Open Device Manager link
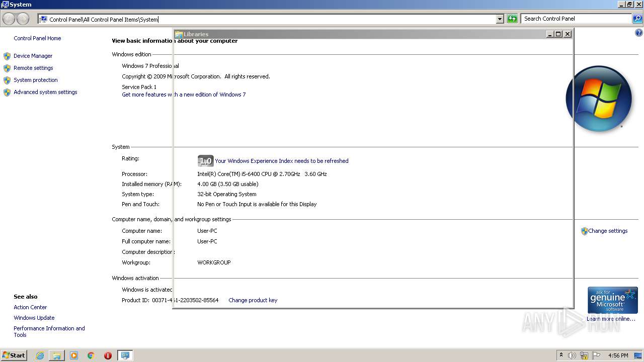The height and width of the screenshot is (362, 644). coord(33,56)
